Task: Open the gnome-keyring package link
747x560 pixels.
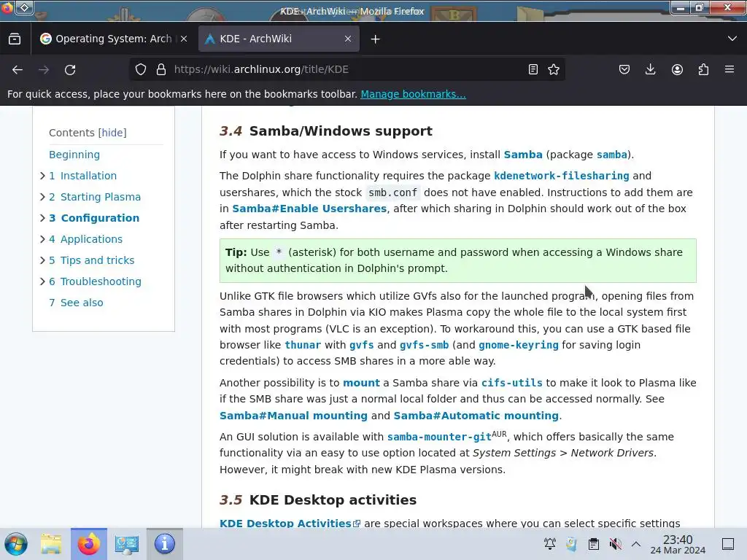Action: click(x=519, y=345)
